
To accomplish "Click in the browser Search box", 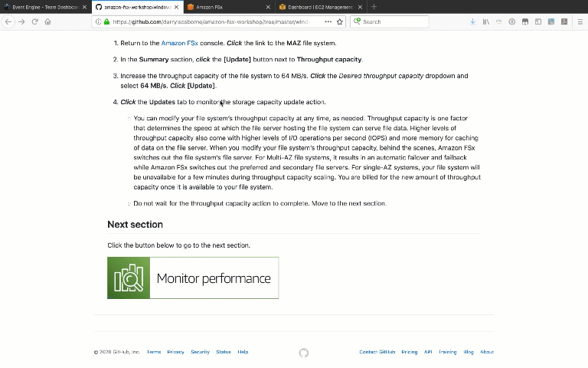I will [x=390, y=21].
